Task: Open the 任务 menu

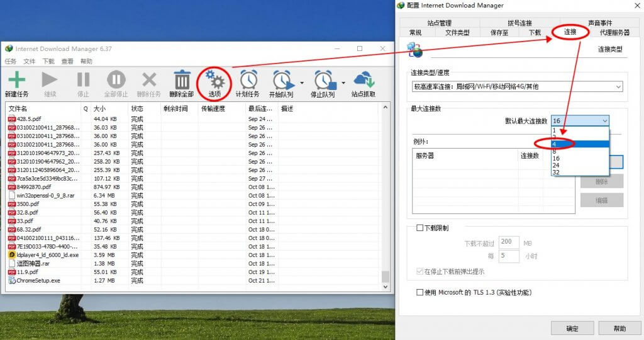Action: (x=11, y=61)
